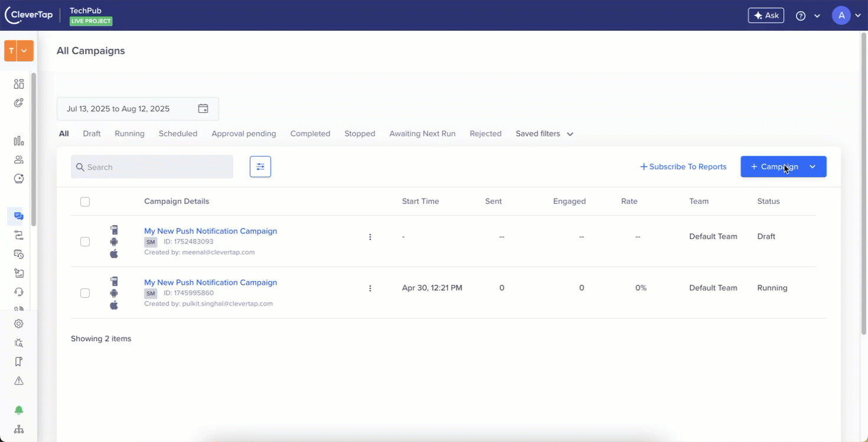This screenshot has height=442, width=868.
Task: Expand the help menu chevron
Action: [817, 16]
